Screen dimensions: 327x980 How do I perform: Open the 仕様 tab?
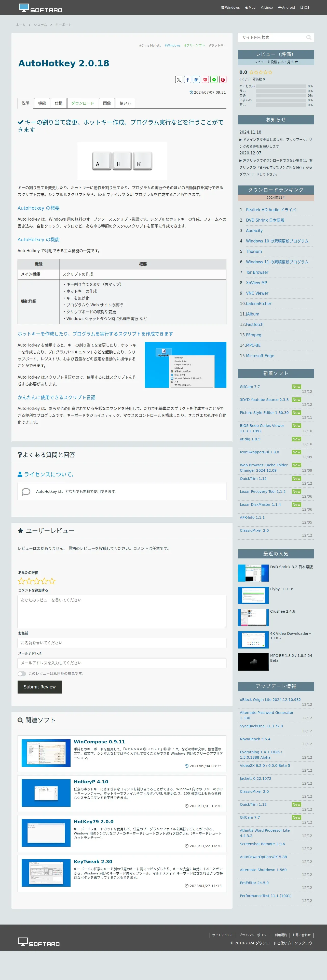[x=58, y=103]
